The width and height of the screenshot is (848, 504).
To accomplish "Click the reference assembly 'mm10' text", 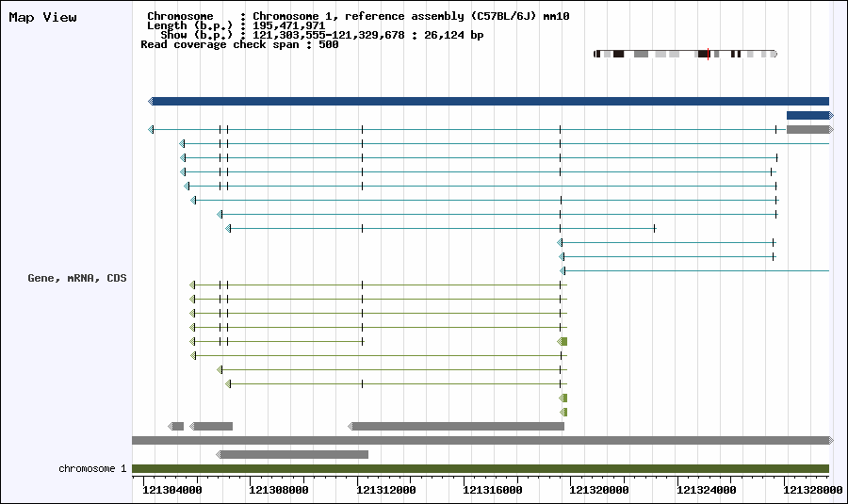I will [556, 16].
